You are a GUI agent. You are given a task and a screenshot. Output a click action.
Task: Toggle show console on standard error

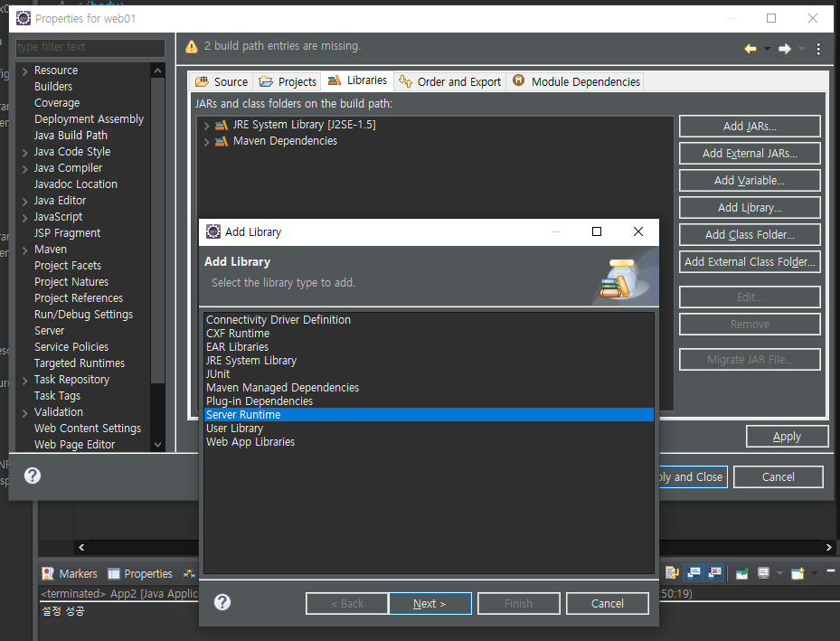pyautogui.click(x=714, y=573)
